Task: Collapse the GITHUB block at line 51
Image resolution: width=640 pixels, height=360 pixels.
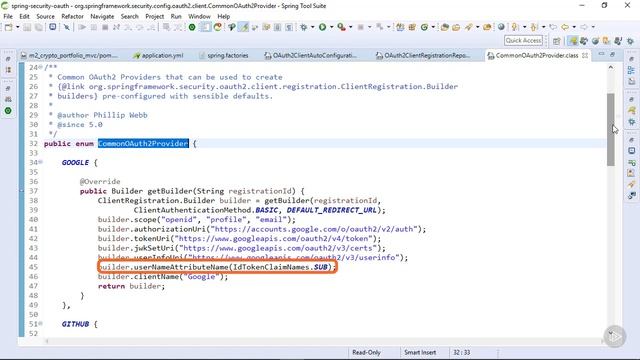Action: click(41, 324)
